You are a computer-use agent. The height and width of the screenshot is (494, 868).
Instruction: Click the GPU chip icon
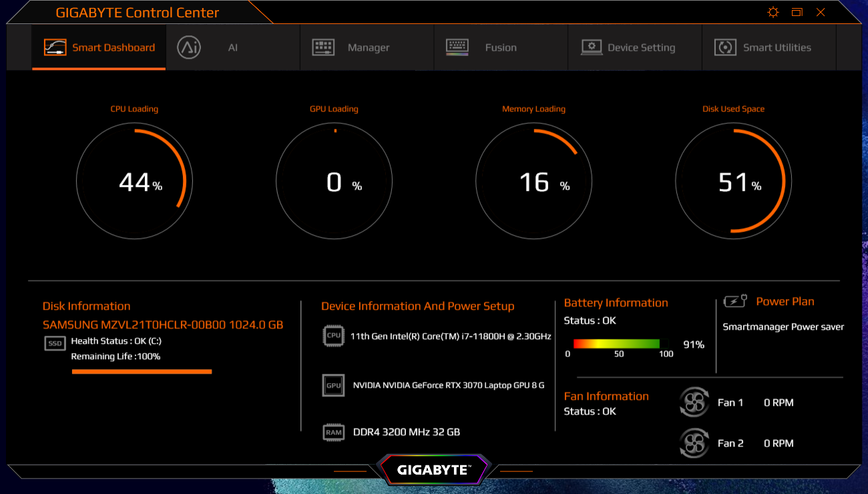tap(333, 385)
